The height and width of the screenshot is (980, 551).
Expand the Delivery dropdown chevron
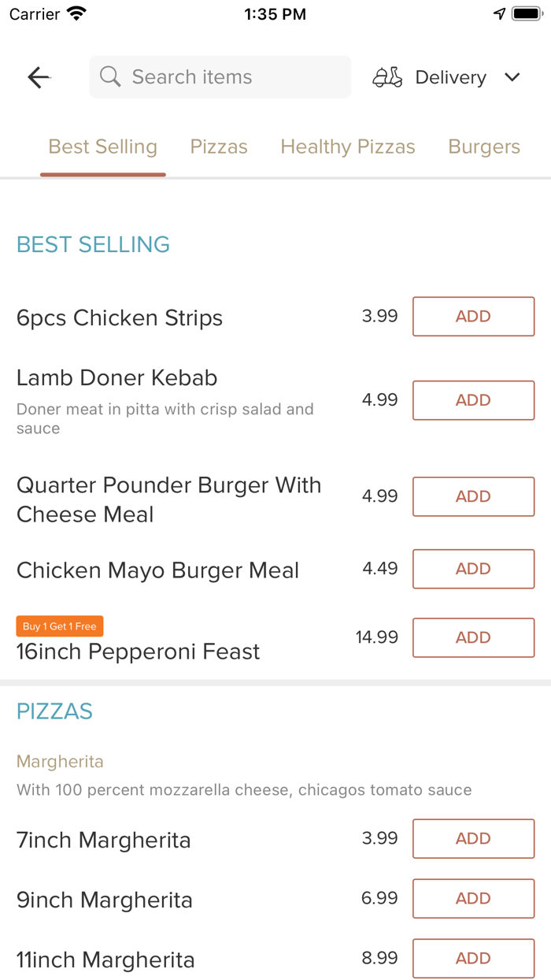tap(512, 77)
